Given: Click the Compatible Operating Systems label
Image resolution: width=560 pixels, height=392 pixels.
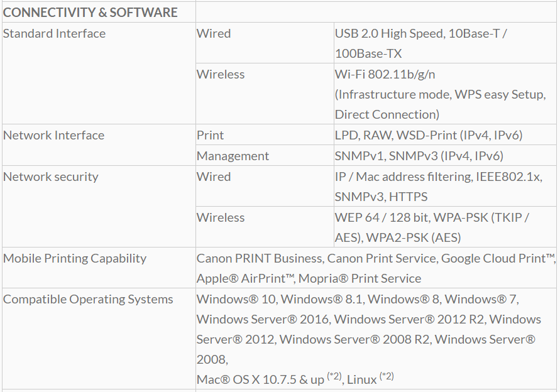Looking at the screenshot, I should (88, 299).
